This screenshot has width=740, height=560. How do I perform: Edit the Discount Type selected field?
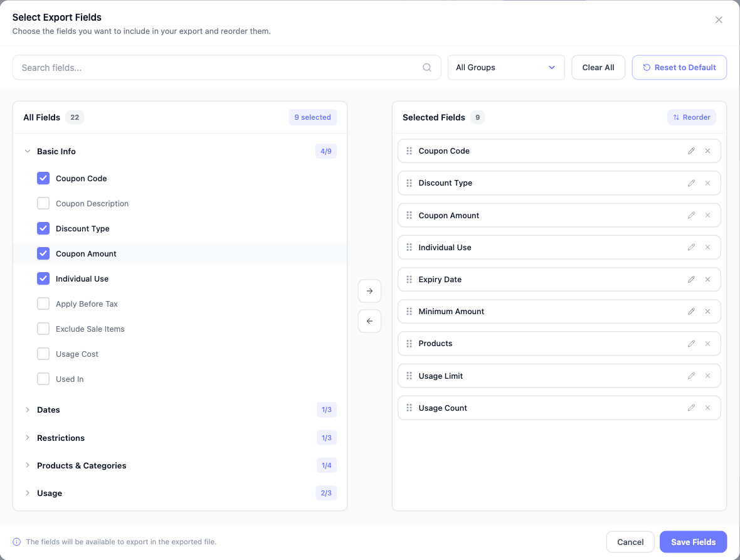pyautogui.click(x=691, y=183)
